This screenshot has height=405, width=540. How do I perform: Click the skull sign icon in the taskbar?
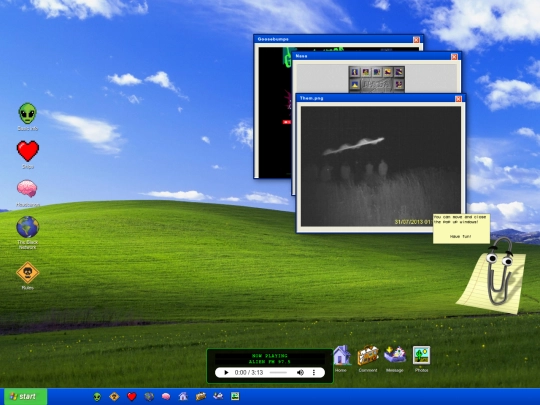114,397
